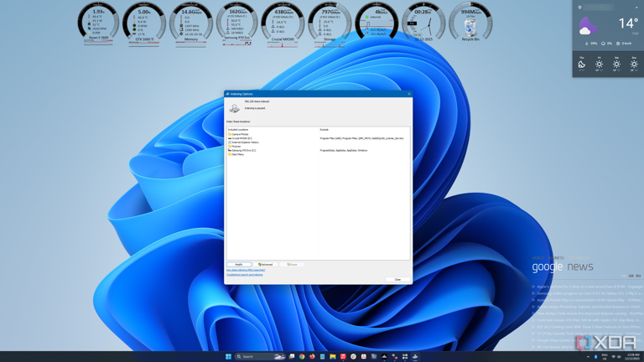Click the Windows Start button
This screenshot has width=644, height=362.
point(228,357)
